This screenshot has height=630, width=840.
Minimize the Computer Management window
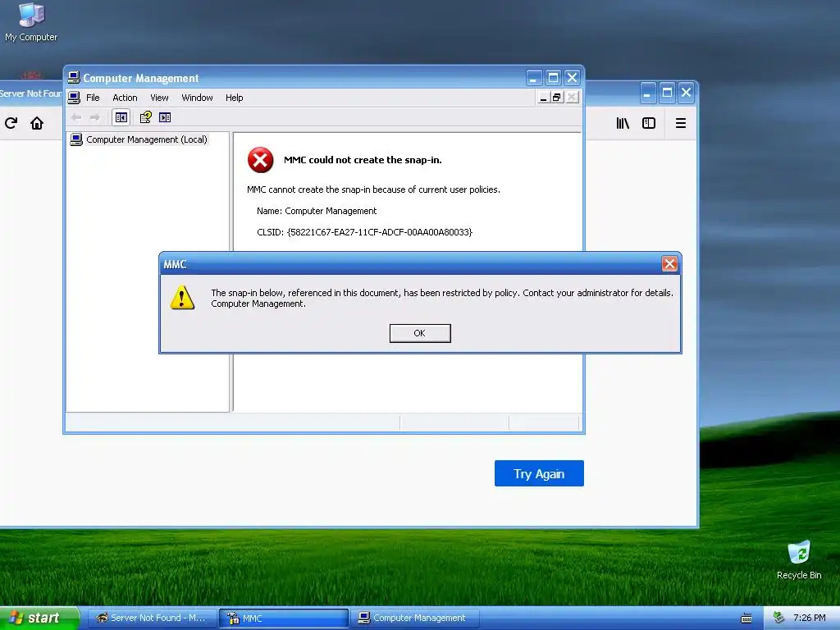tap(533, 78)
